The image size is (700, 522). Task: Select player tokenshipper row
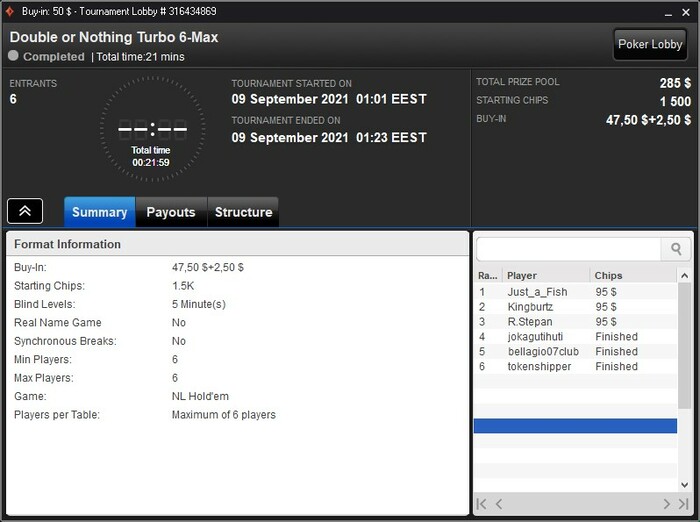coord(575,366)
